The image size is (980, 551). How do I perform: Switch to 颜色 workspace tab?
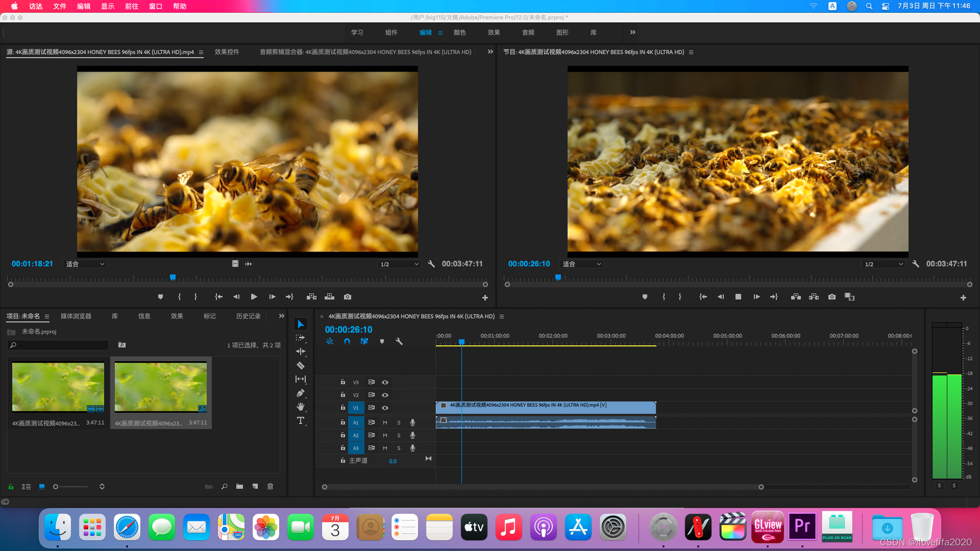(x=459, y=33)
